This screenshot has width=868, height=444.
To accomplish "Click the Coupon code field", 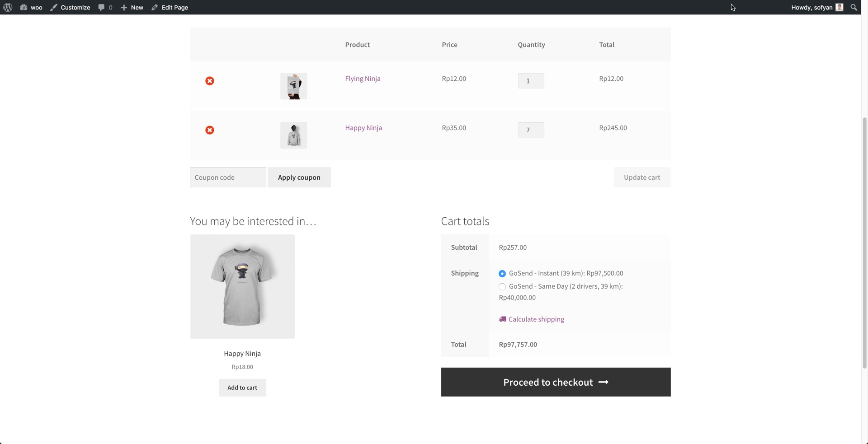I will click(228, 177).
